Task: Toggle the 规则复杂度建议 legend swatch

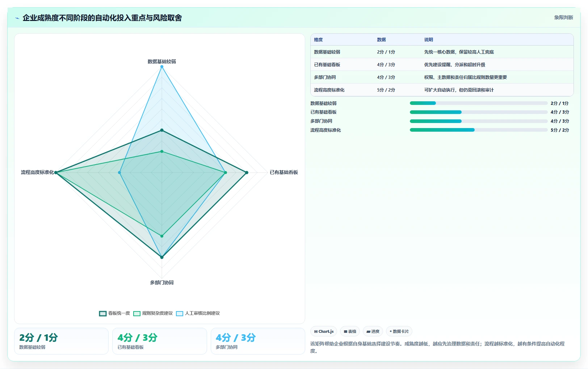Action: click(x=137, y=314)
